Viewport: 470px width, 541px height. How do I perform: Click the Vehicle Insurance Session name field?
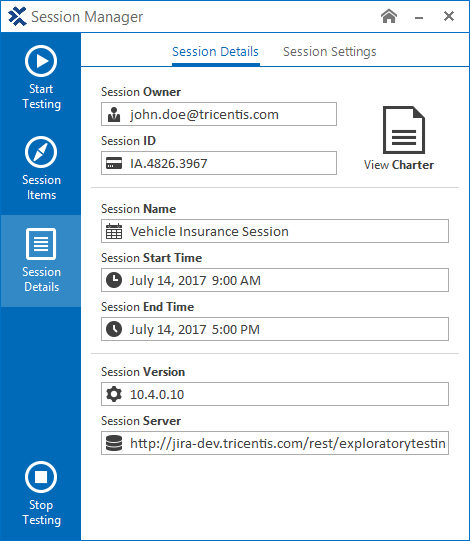275,231
